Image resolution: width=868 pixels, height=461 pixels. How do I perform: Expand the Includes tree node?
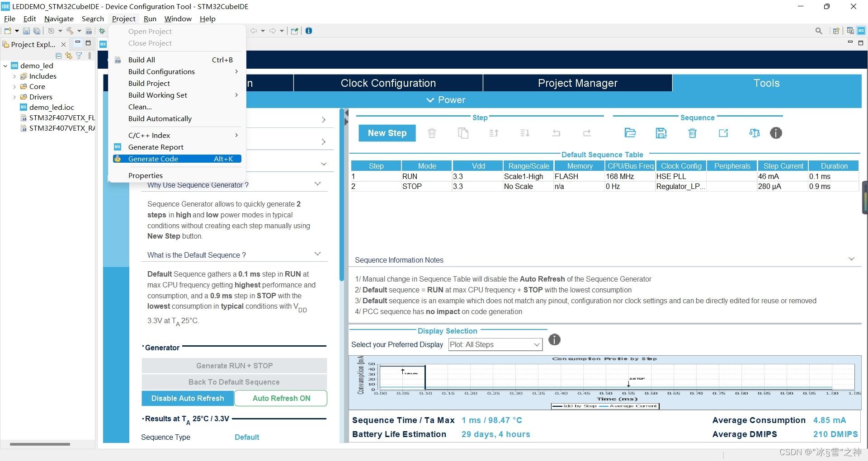(14, 76)
